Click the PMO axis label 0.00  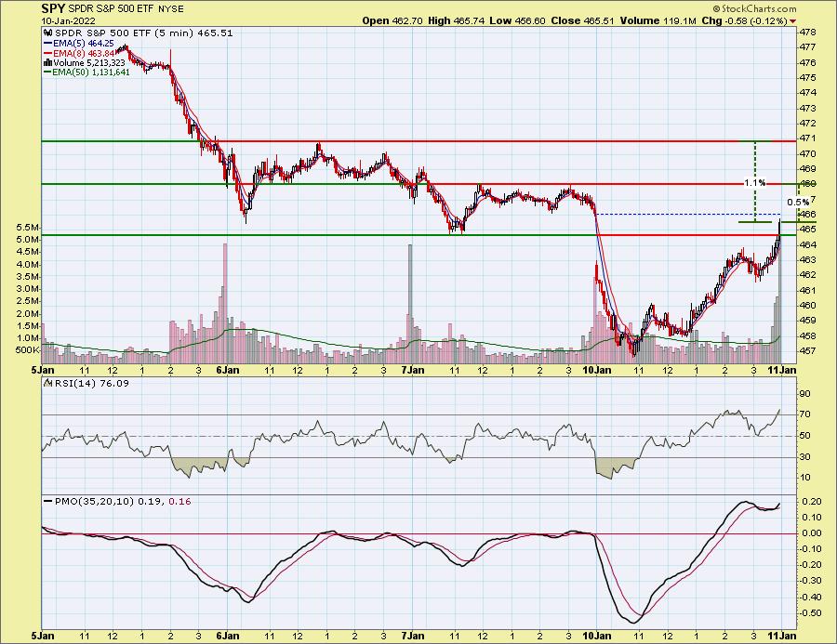tap(812, 533)
